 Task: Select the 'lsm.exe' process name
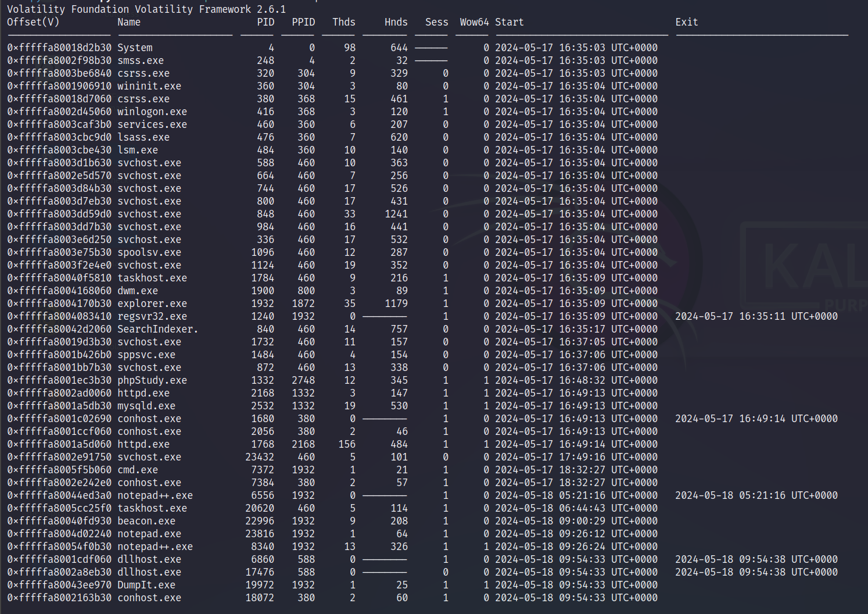138,150
